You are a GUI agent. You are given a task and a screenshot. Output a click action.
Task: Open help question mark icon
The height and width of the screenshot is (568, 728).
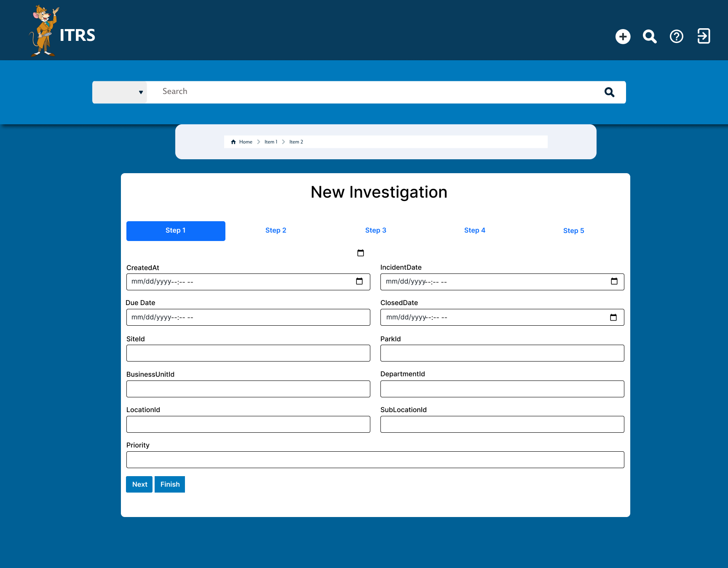coord(677,37)
